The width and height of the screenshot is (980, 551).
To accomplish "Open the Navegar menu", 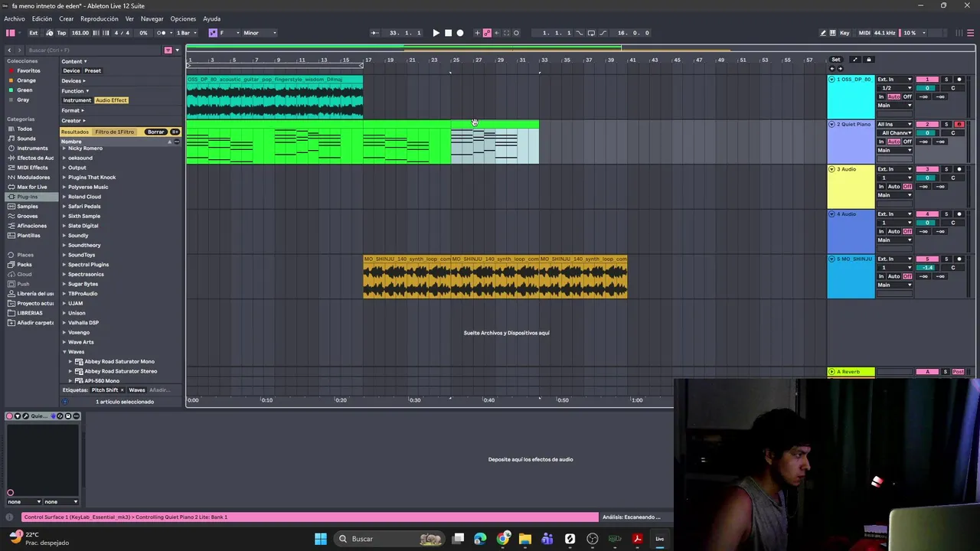I will tap(152, 18).
